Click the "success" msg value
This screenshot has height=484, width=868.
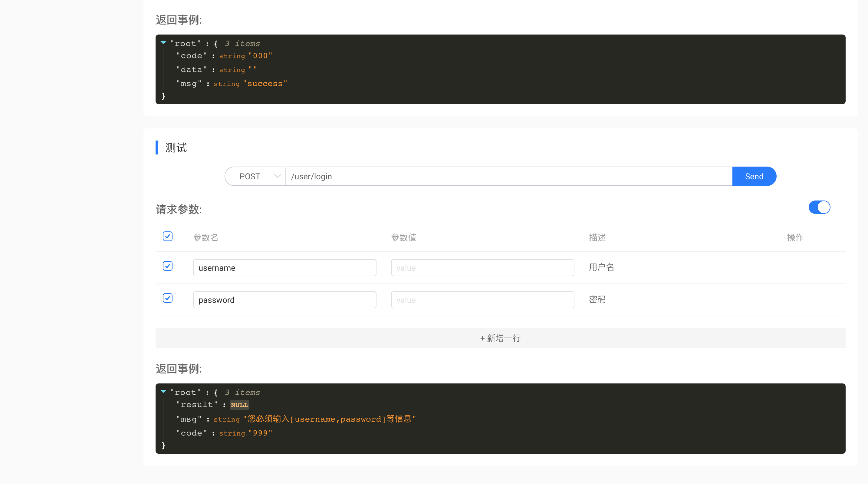tap(265, 84)
